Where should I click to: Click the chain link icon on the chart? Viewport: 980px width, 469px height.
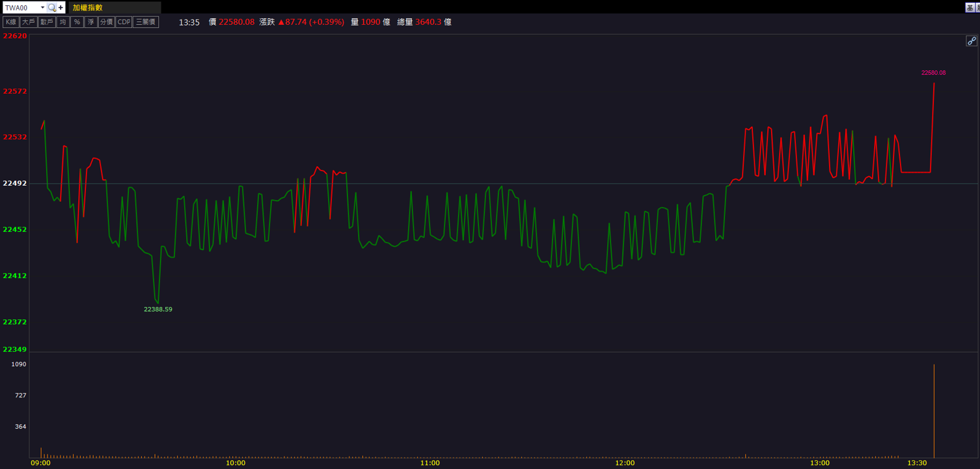(971, 41)
